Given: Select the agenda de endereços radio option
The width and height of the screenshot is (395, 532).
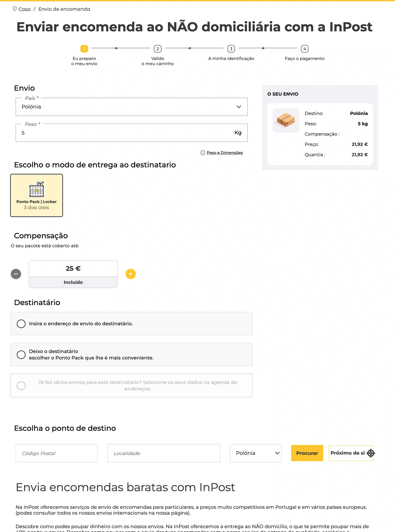Looking at the screenshot, I should point(21,385).
